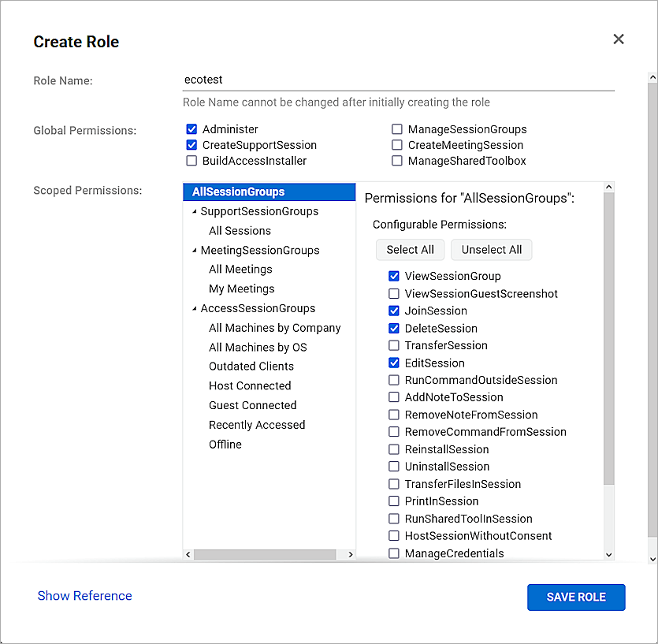Enable ViewSessionGuestScreenshot permission
Viewport: 658px width, 644px height.
coord(395,293)
